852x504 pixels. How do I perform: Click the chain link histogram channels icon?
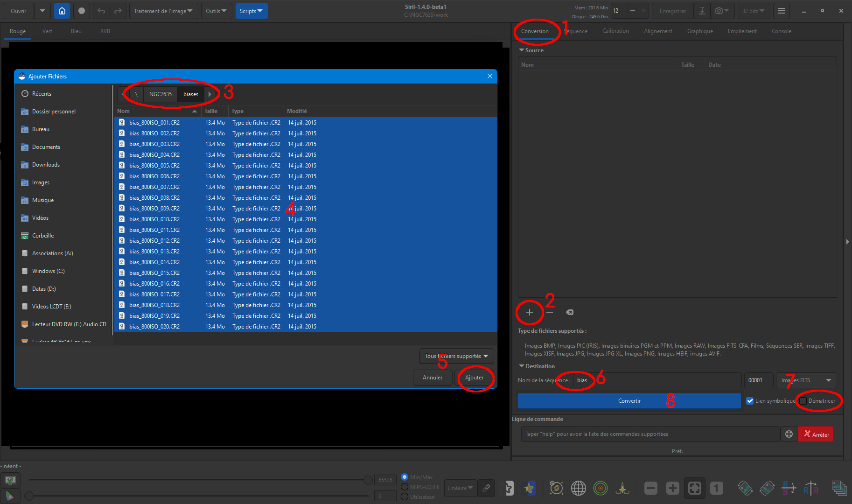point(486,488)
